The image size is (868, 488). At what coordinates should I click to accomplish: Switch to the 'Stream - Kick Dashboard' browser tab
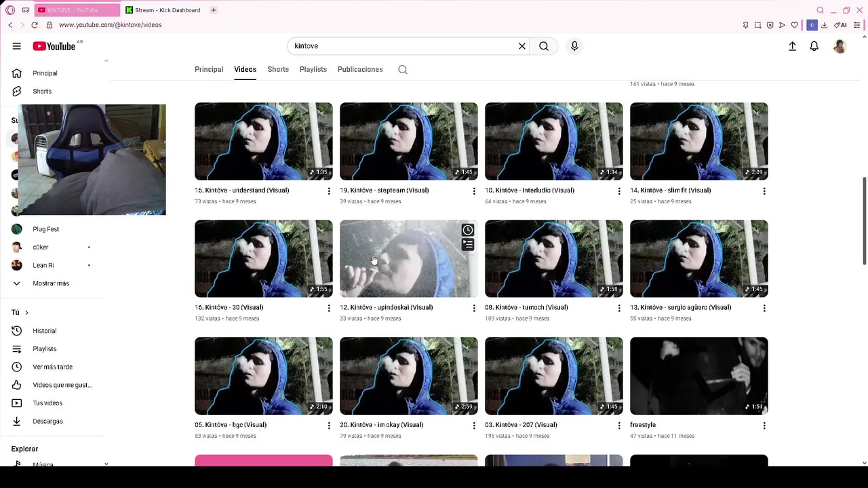point(164,10)
